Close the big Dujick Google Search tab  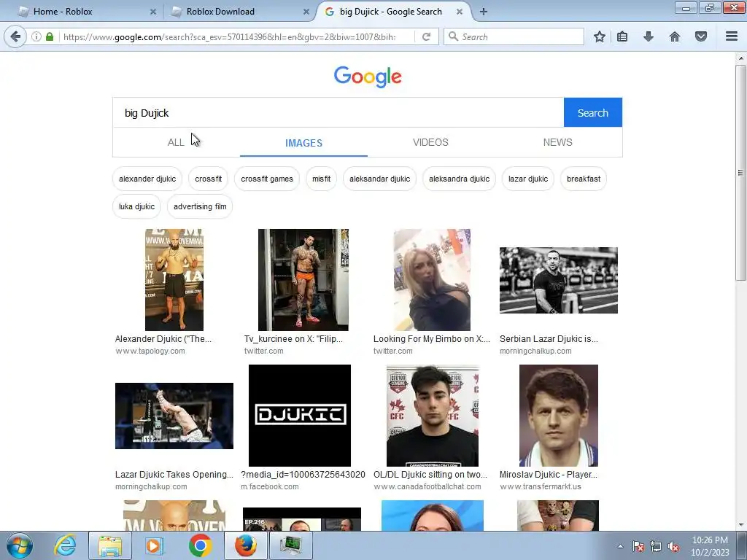(460, 12)
